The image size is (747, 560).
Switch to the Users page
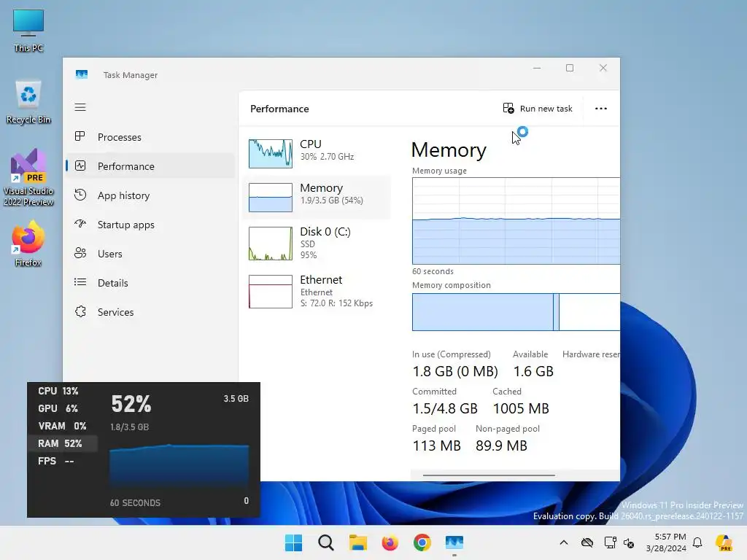[150, 253]
